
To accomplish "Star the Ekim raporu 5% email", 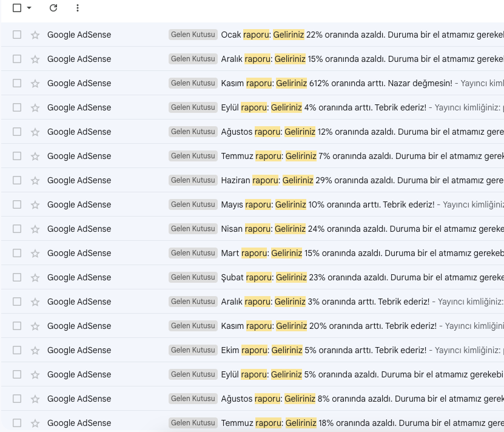I will [35, 351].
